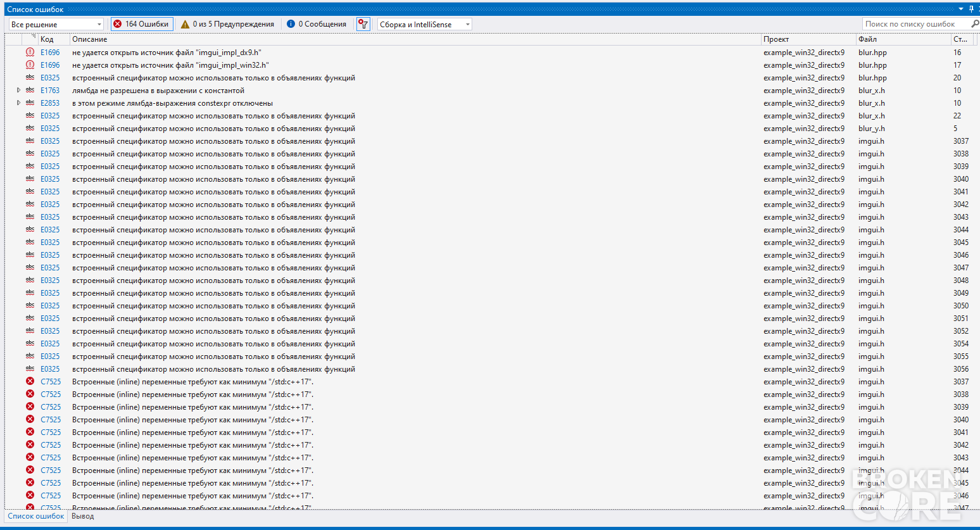The width and height of the screenshot is (980, 530).
Task: Click the pin auto-hide icon of the panel
Action: 971,9
